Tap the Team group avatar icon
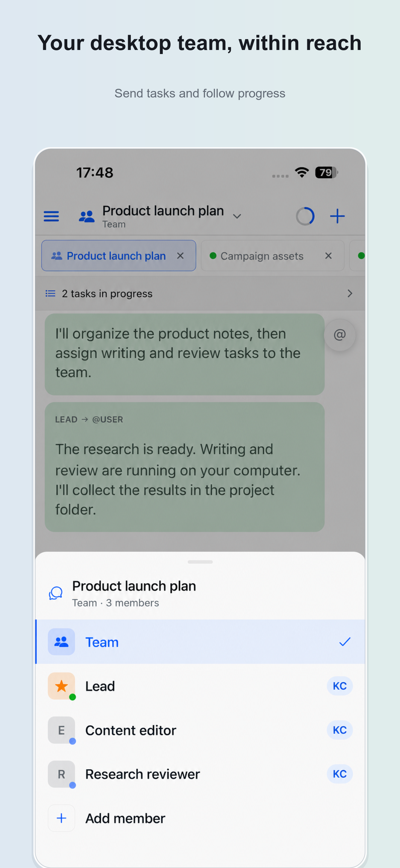 pos(61,642)
